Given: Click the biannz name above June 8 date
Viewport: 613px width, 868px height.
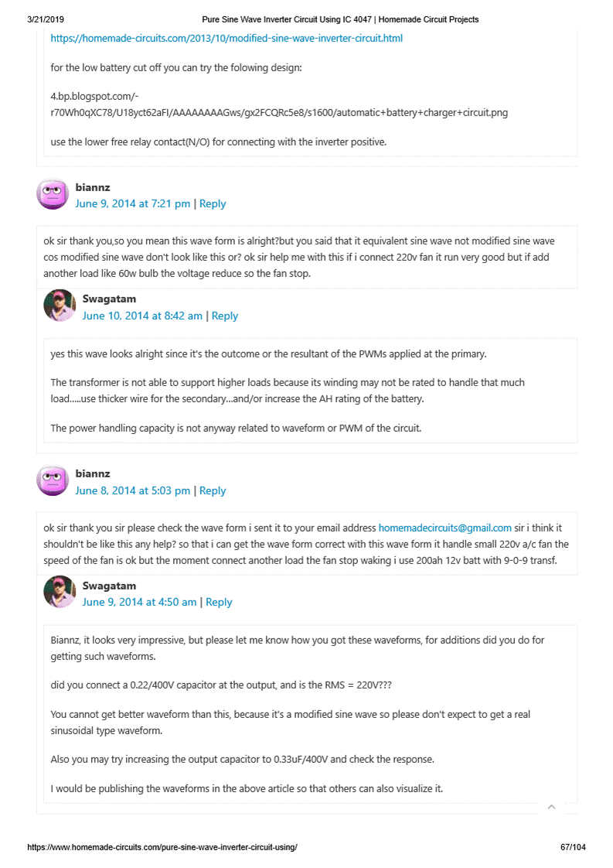Looking at the screenshot, I should pos(93,473).
